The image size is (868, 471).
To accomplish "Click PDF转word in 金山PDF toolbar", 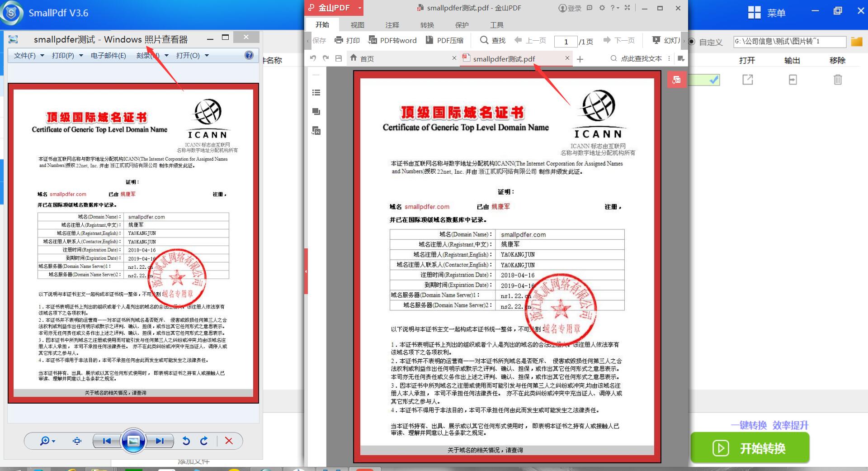I will (392, 40).
